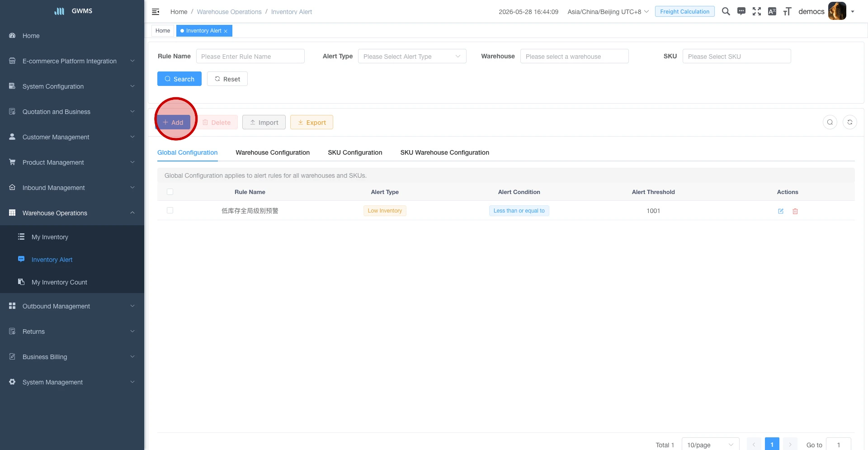Image resolution: width=868 pixels, height=450 pixels.
Task: Toggle search panel using round magnifier button
Action: 830,122
